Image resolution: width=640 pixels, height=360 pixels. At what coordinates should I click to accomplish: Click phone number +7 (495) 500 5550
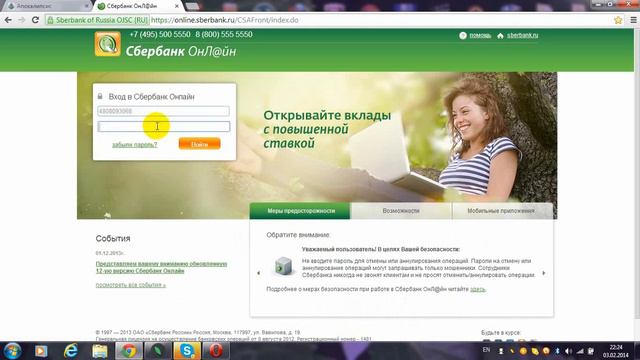point(160,35)
